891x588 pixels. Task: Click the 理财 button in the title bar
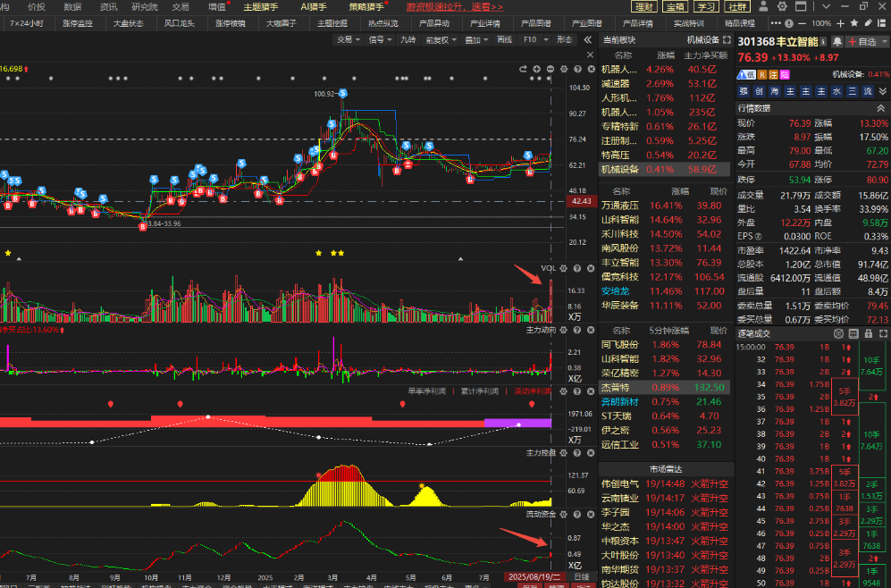(x=644, y=7)
